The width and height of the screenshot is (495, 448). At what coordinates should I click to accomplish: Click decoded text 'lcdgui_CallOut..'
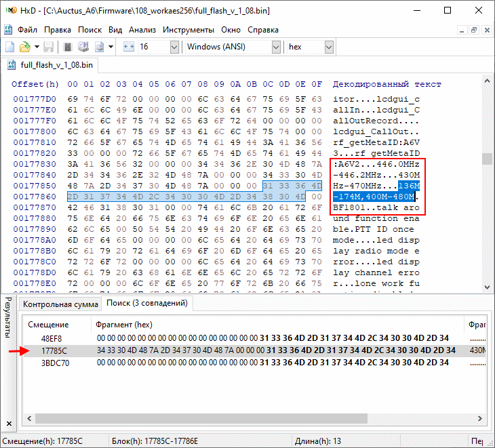(x=376, y=131)
